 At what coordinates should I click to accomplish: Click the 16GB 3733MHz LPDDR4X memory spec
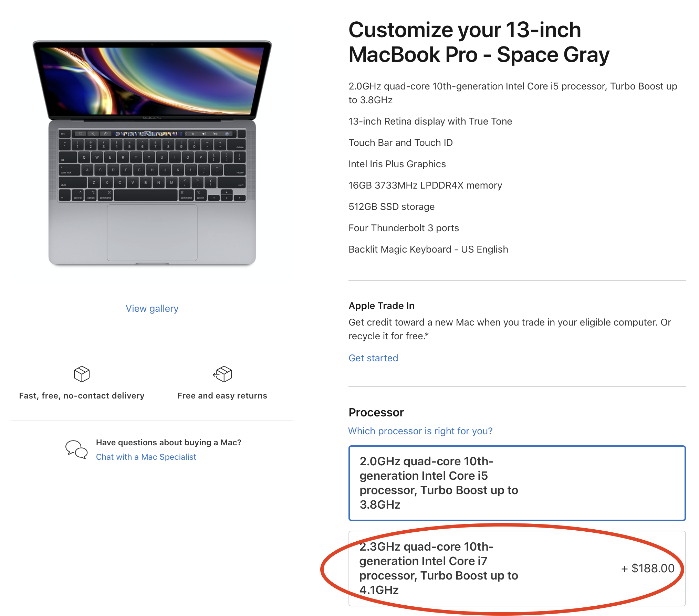pyautogui.click(x=425, y=185)
